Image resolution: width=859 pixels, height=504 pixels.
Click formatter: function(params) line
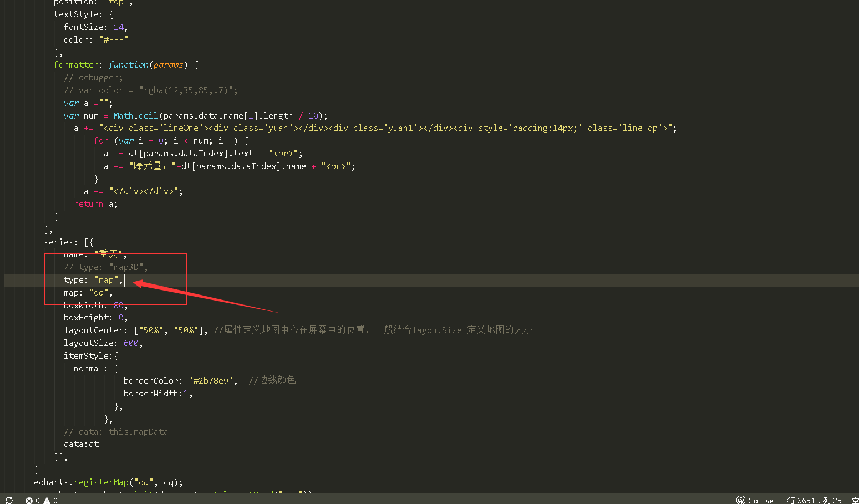point(126,65)
